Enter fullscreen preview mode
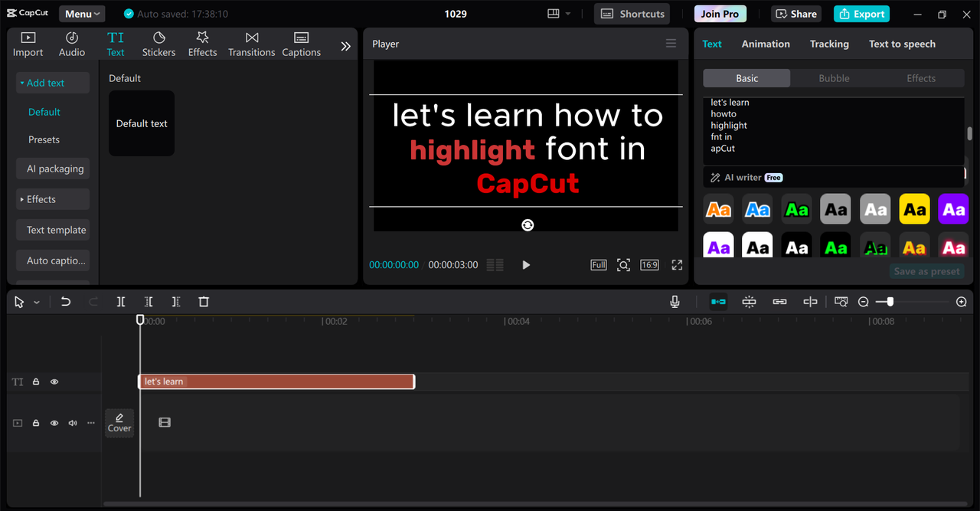This screenshot has width=980, height=511. (677, 265)
